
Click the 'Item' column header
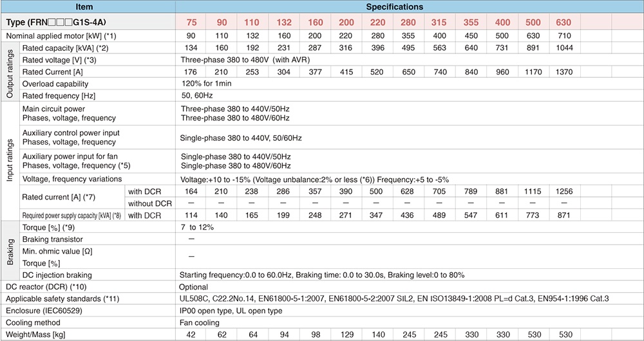click(x=84, y=7)
